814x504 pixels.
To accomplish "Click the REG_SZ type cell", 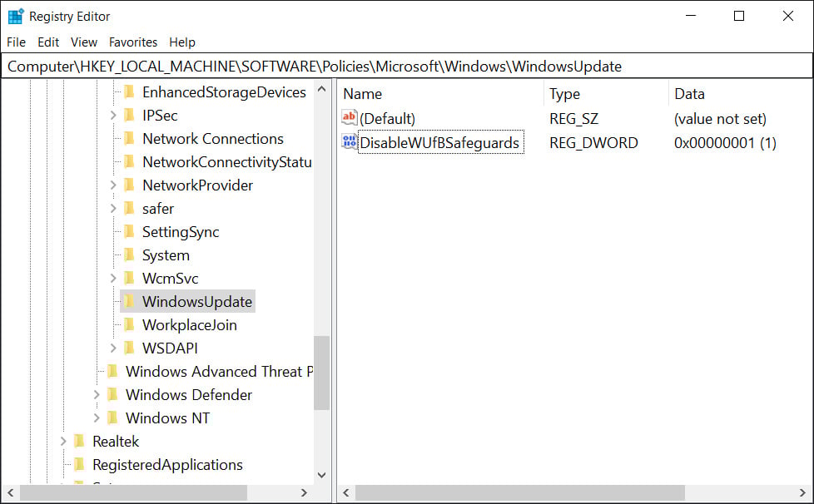I will point(573,119).
